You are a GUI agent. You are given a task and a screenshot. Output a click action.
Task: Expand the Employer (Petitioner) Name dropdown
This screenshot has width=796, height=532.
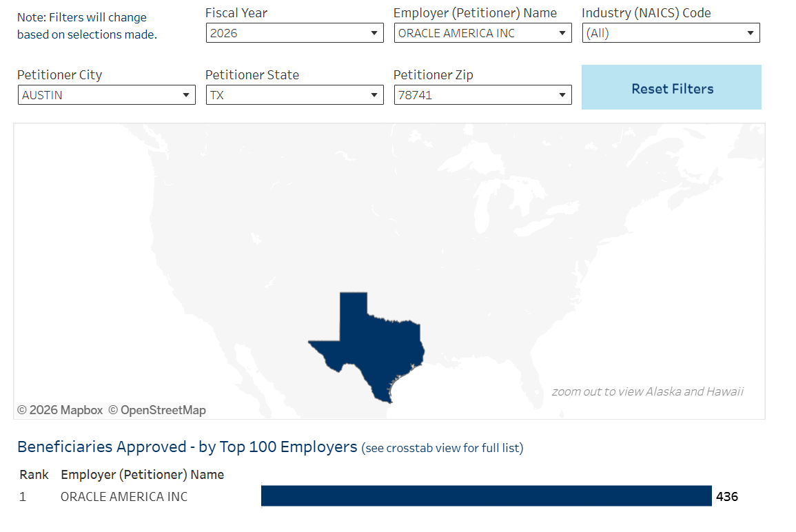coord(482,33)
